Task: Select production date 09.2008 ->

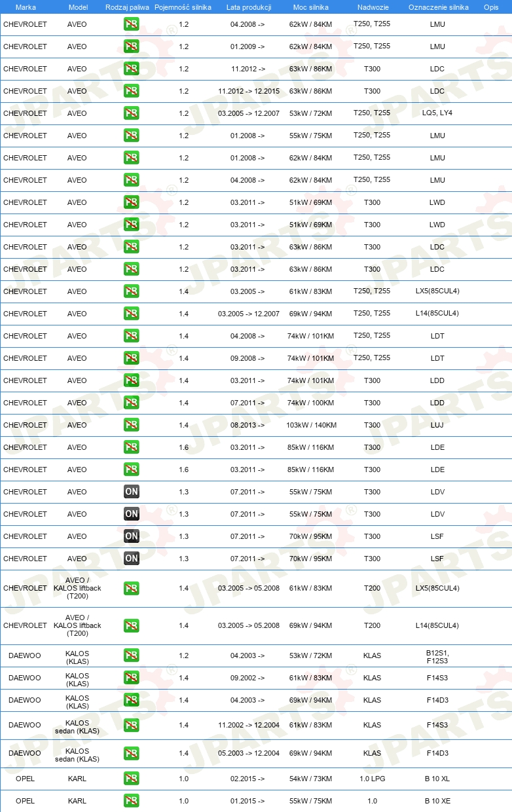Action: tap(247, 358)
